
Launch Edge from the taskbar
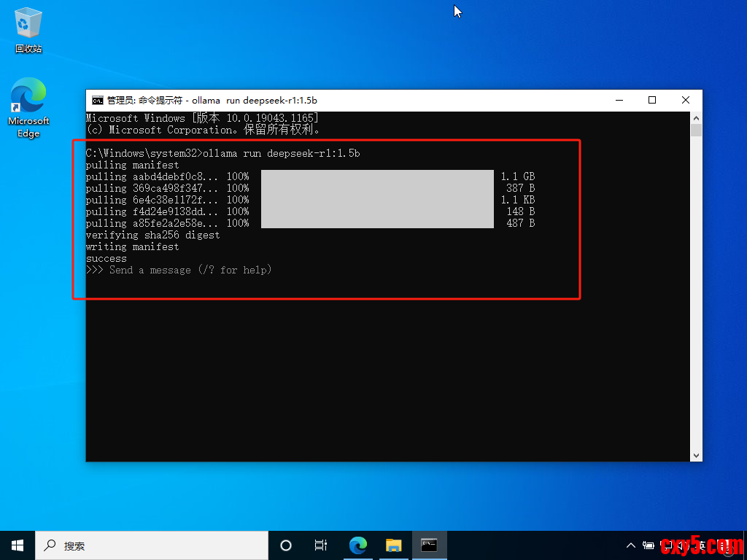[x=357, y=545]
